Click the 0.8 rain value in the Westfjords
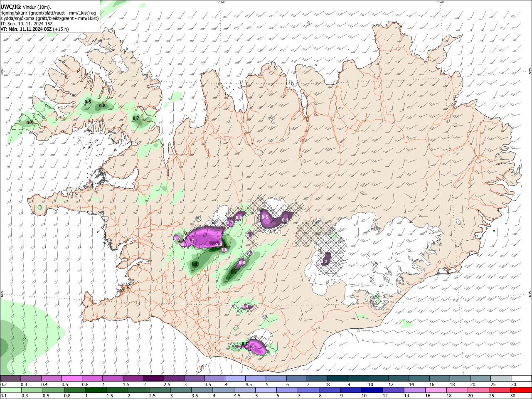The width and height of the screenshot is (532, 399). coord(102,106)
